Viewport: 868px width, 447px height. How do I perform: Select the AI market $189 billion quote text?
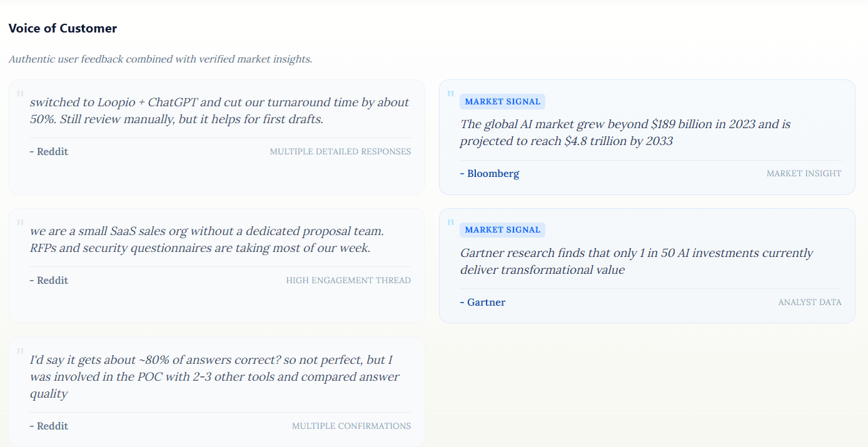coord(625,133)
